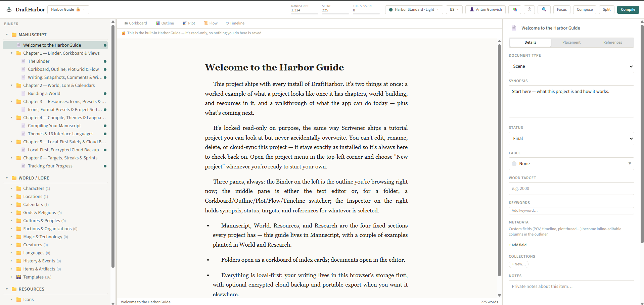644x305 pixels.
Task: Click the Magic & Technology folder icon
Action: [x=19, y=237]
